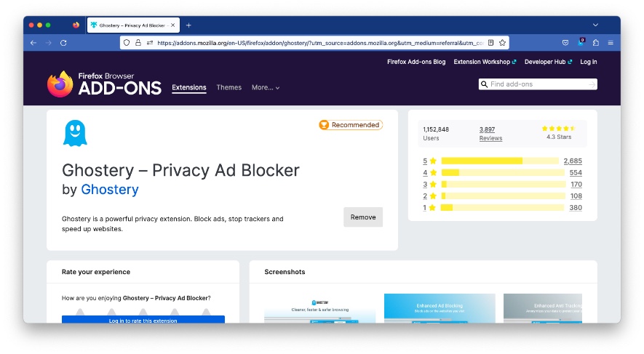Click the browser forward arrow

tap(49, 43)
